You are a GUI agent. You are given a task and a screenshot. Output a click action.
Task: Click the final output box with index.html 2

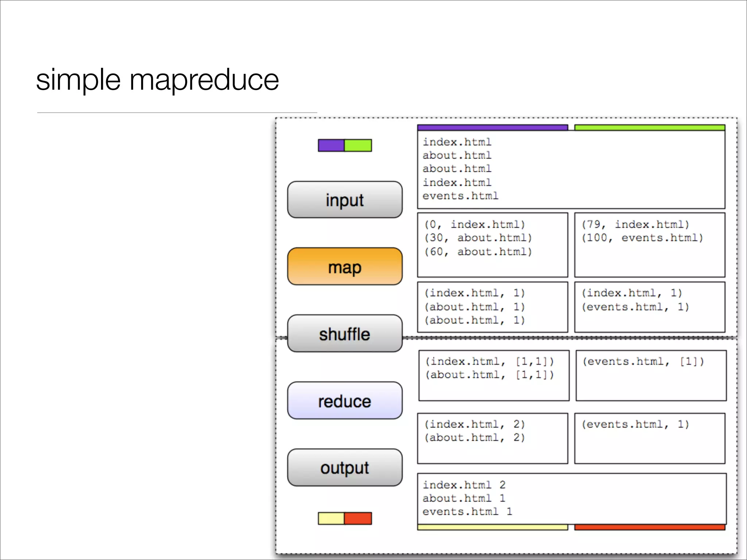(x=572, y=498)
